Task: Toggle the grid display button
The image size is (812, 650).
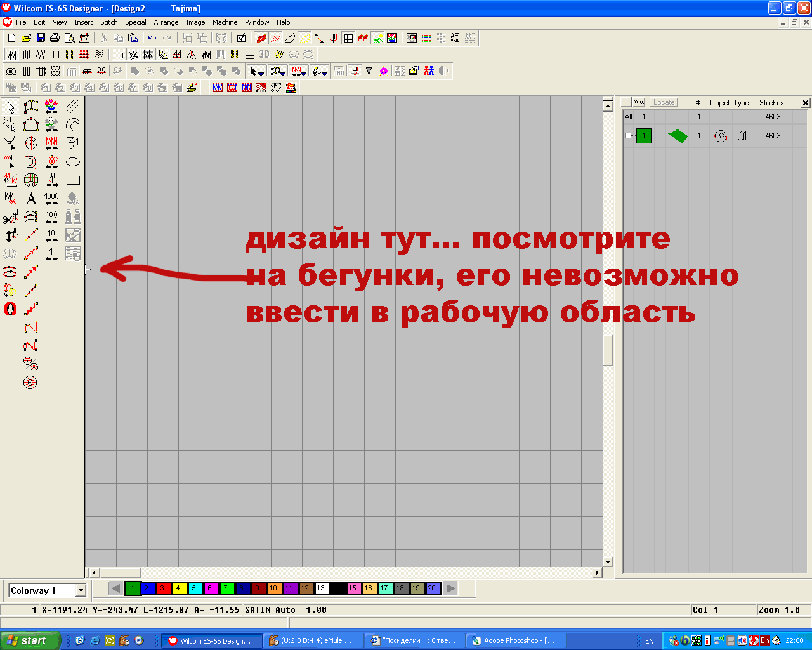Action: [348, 38]
